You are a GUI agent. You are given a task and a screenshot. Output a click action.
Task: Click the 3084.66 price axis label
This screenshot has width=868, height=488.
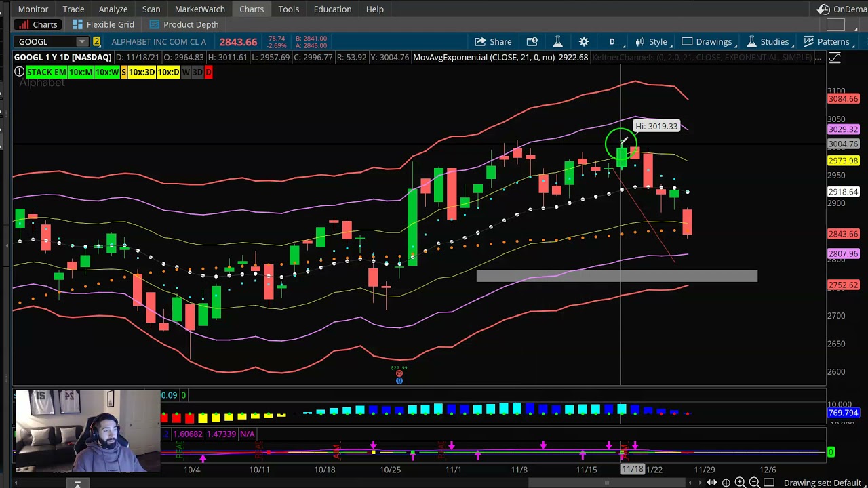(843, 99)
